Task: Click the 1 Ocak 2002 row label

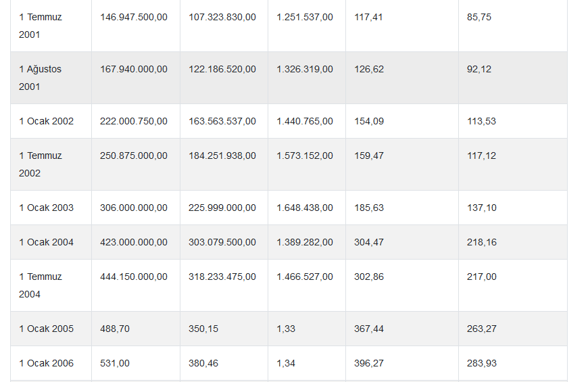Action: pos(47,121)
